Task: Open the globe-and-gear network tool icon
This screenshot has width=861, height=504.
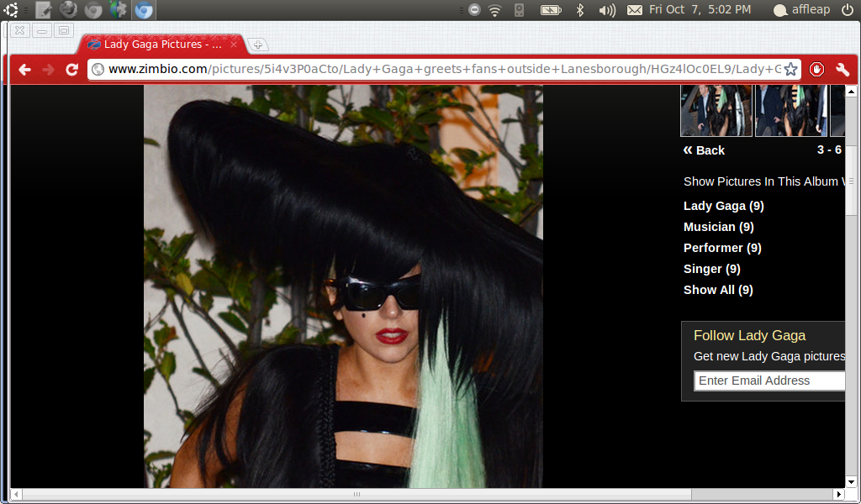Action: [x=118, y=9]
